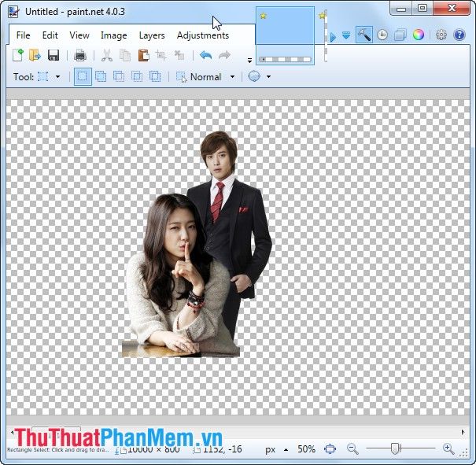This screenshot has width=476, height=465.
Task: Click the px units label
Action: point(270,449)
